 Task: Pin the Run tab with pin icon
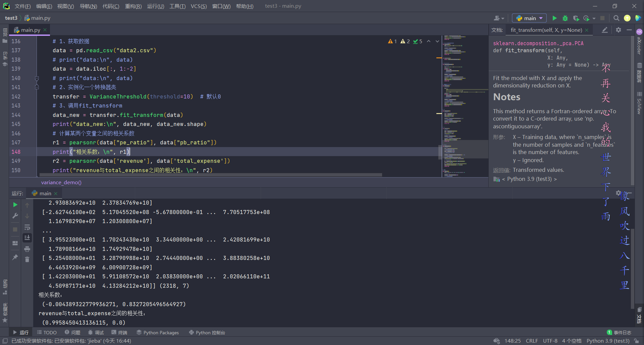pos(15,257)
